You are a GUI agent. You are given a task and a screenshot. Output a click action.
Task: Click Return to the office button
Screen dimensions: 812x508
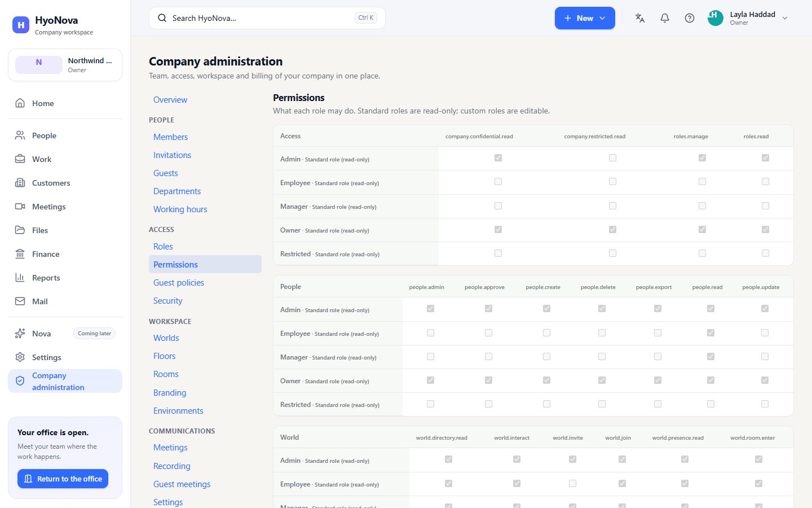63,479
